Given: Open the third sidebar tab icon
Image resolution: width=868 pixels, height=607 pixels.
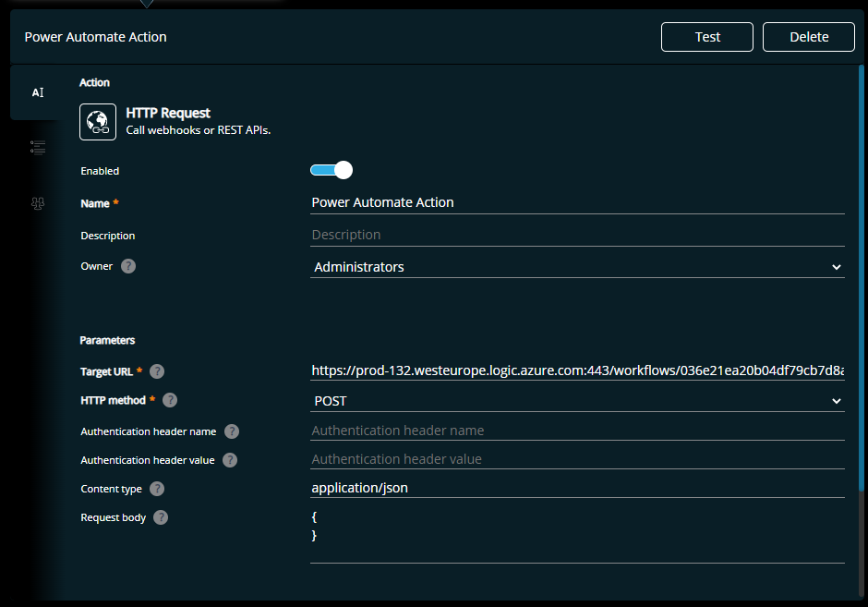Looking at the screenshot, I should click(x=38, y=203).
